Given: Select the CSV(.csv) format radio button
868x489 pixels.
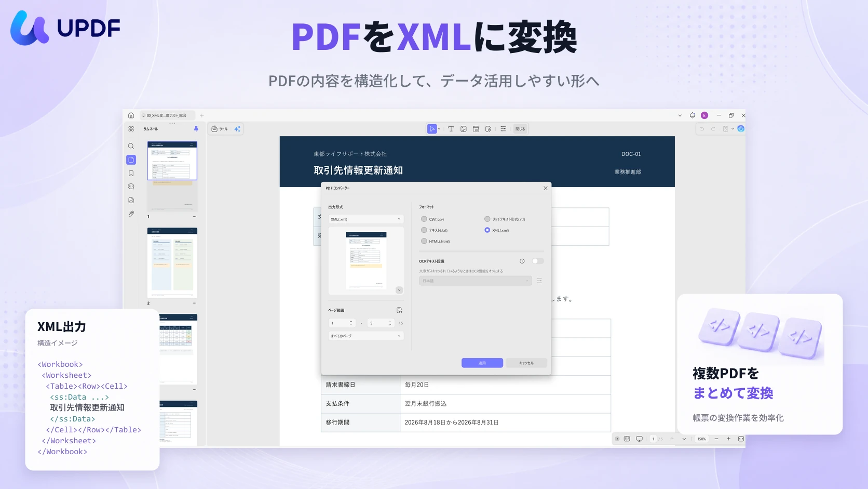Looking at the screenshot, I should (x=424, y=219).
